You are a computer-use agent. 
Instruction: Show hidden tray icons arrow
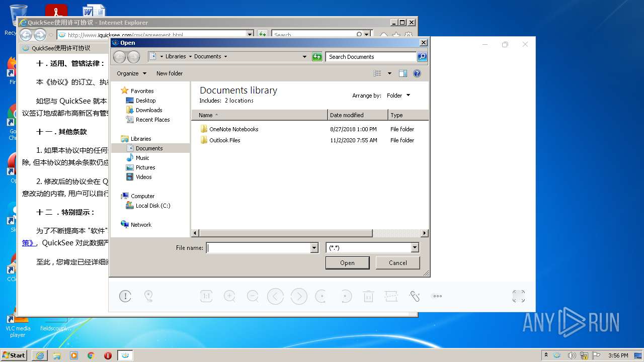[546, 355]
